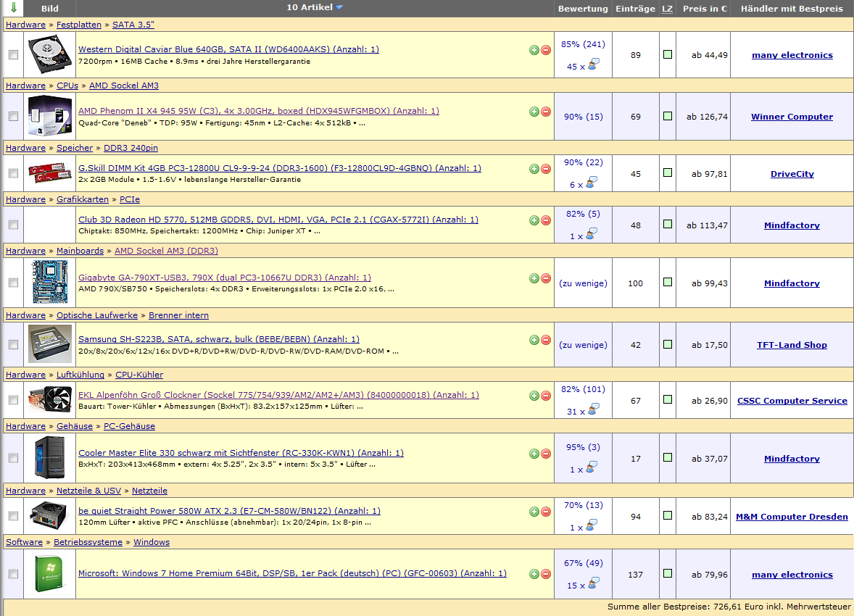
Task: Open Microsoft Windows 7 Home Premium product link
Action: pos(292,573)
